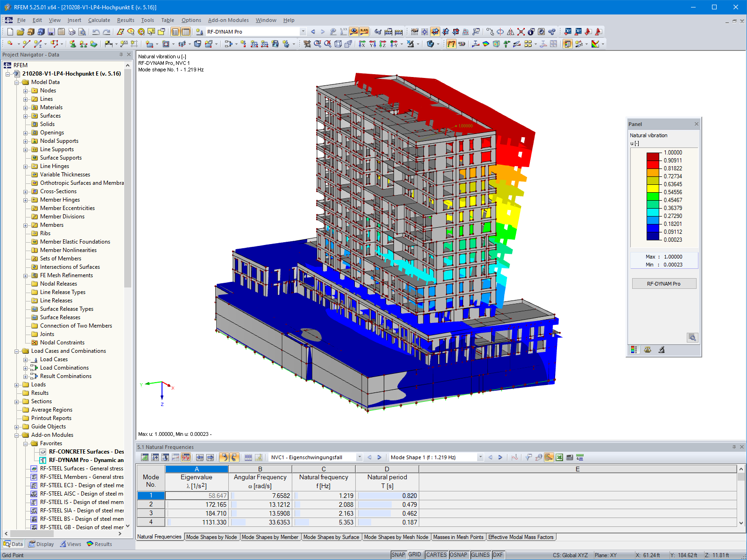The image size is (747, 560).
Task: Click the Undo icon in the toolbar
Action: [x=96, y=32]
